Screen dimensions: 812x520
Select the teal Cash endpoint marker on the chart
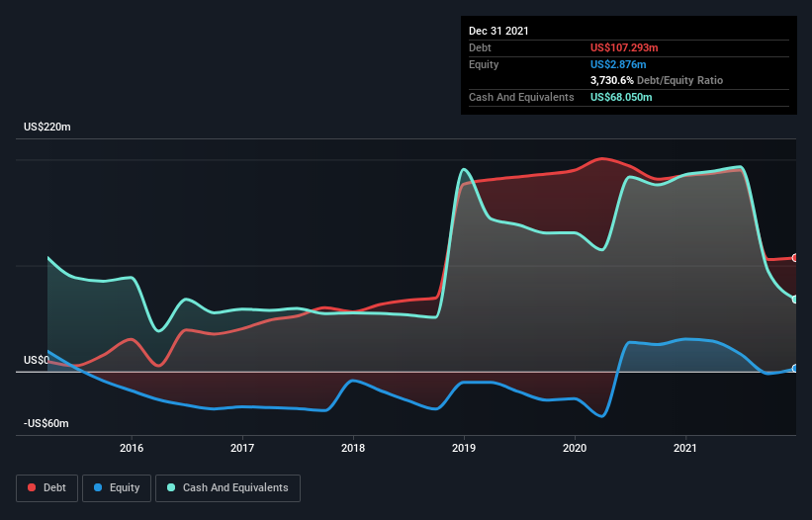[x=795, y=300]
